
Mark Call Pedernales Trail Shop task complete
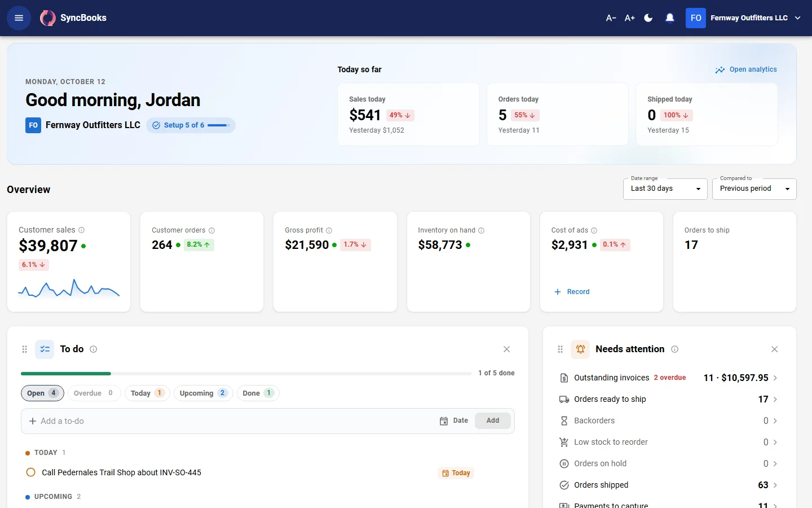tap(31, 472)
